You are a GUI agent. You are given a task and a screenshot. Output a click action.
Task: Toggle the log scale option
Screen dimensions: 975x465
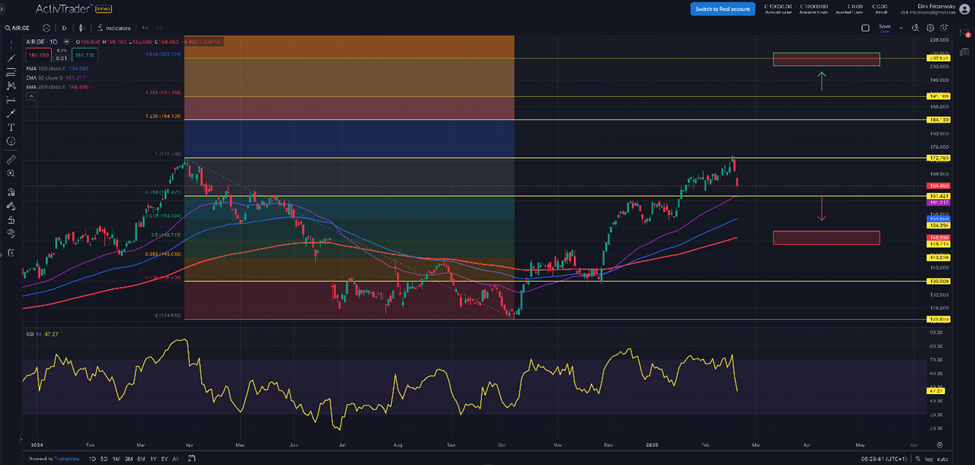point(931,458)
